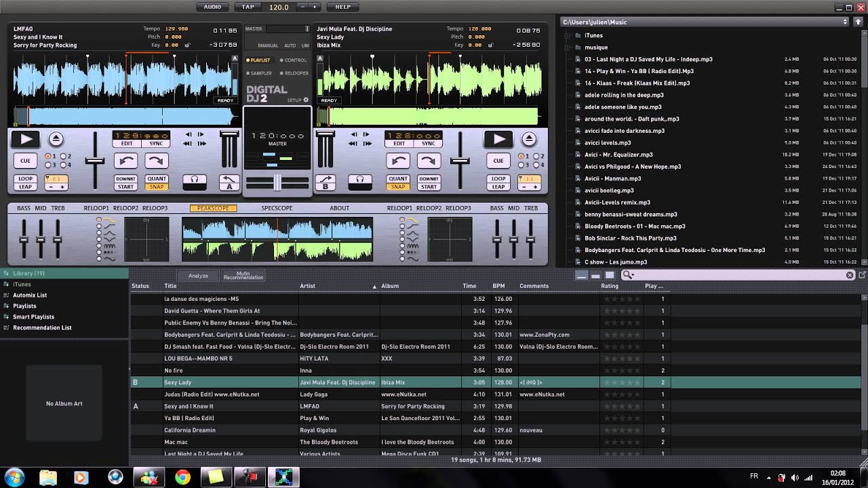The height and width of the screenshot is (488, 868).
Task: Click deck A's left curved-arrow button
Action: [127, 161]
